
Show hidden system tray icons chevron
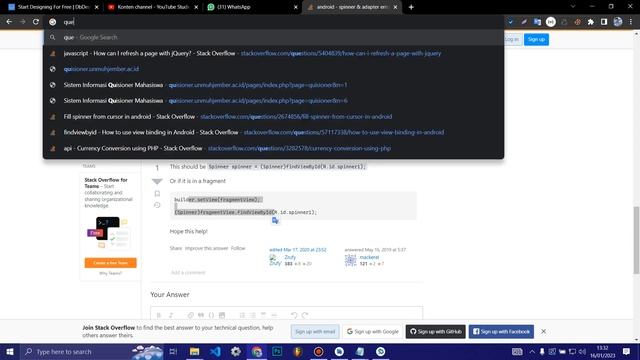click(532, 351)
